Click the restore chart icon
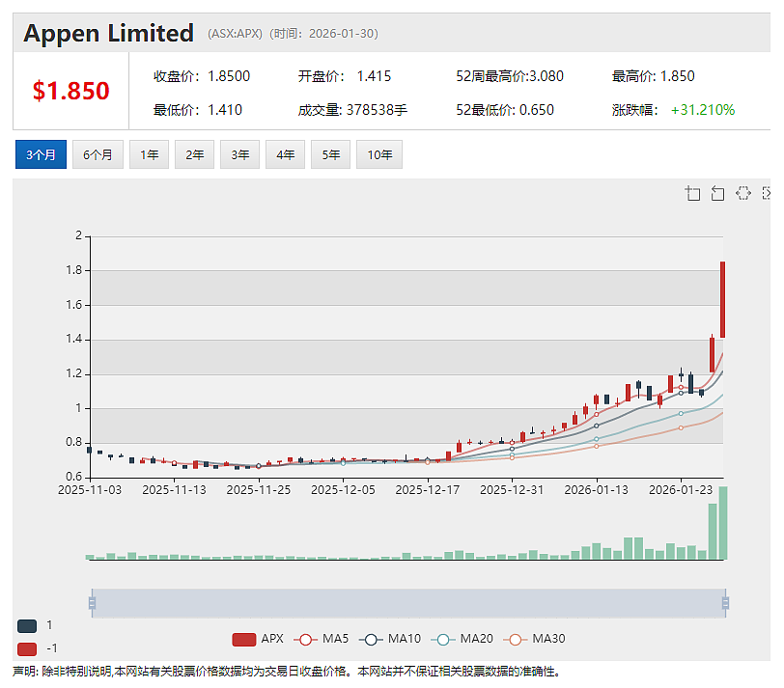The height and width of the screenshot is (688, 784). [743, 193]
